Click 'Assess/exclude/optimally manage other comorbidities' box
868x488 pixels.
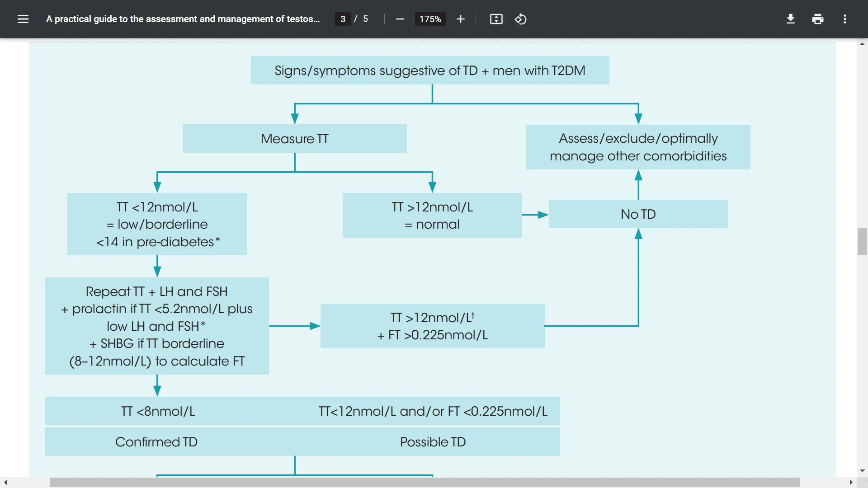[638, 147]
